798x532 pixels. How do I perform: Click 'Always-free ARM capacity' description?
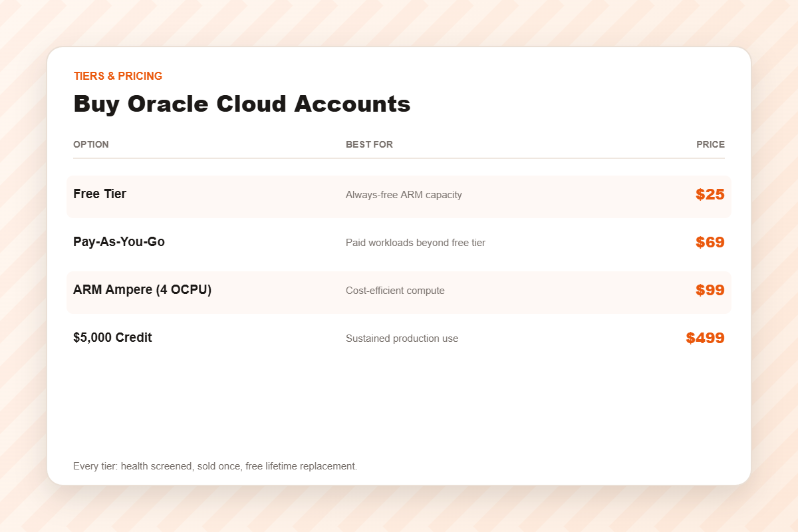(404, 195)
